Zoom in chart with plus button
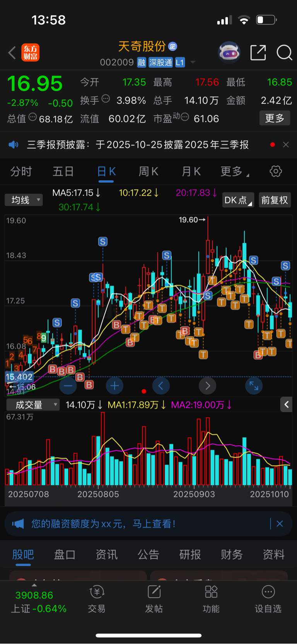This screenshot has width=297, height=644. point(114,386)
